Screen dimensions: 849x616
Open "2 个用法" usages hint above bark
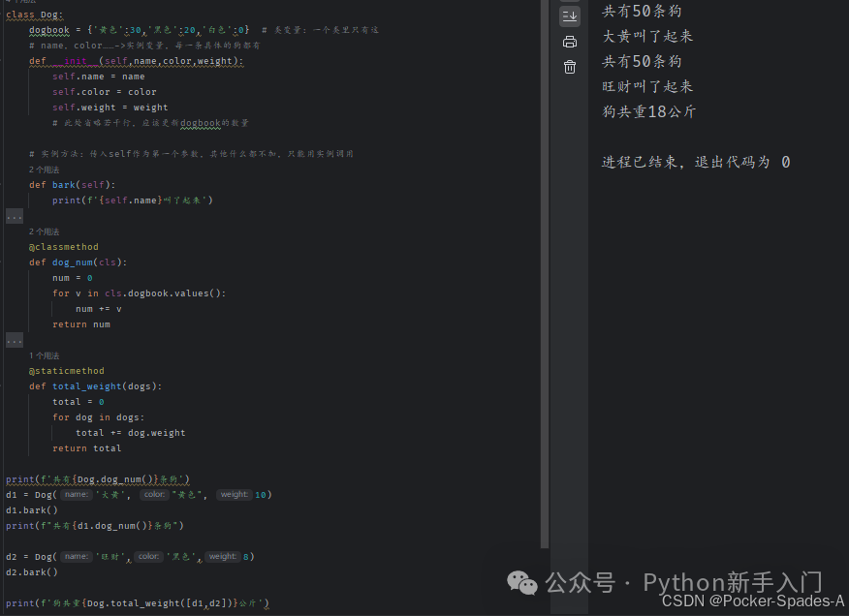coord(43,169)
